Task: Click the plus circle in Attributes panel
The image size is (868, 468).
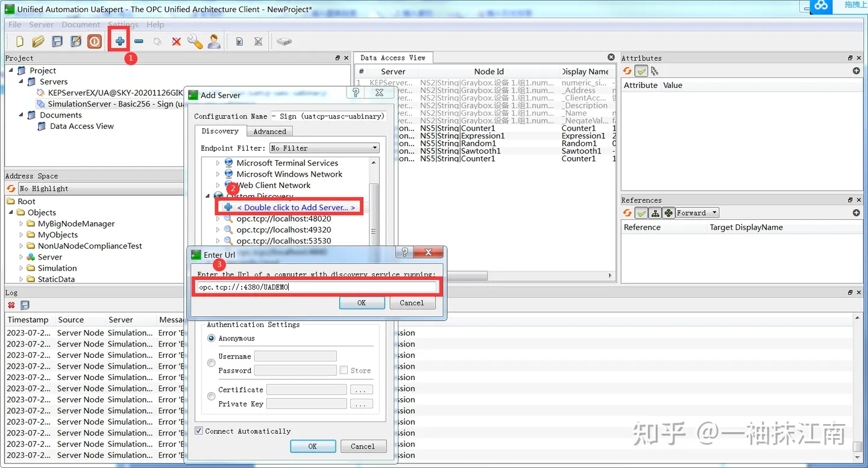Action: (856, 71)
